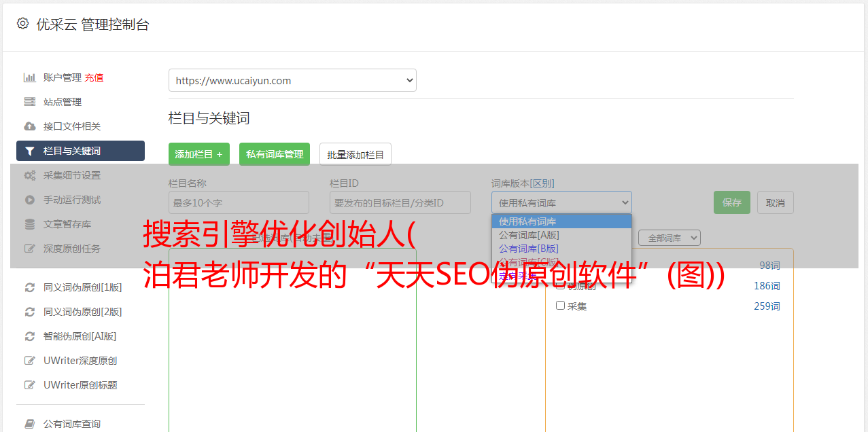
Task: Click the refresh icon for 同义词伪原创[1版]
Action: pyautogui.click(x=30, y=287)
